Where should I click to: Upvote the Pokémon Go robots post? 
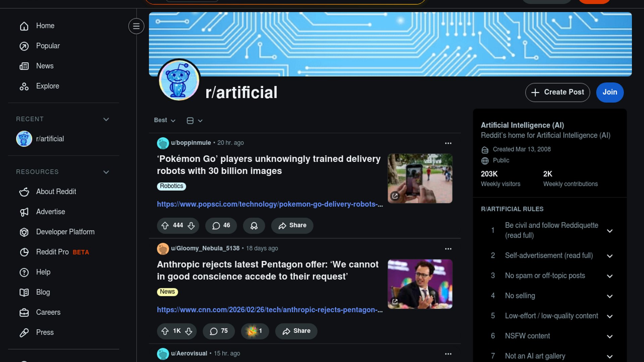pos(165,226)
